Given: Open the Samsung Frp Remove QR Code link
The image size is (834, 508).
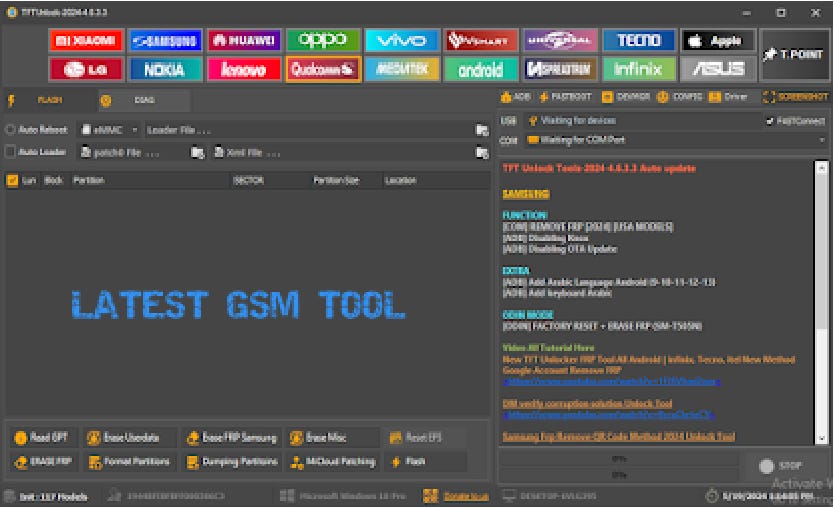Looking at the screenshot, I should [x=619, y=437].
